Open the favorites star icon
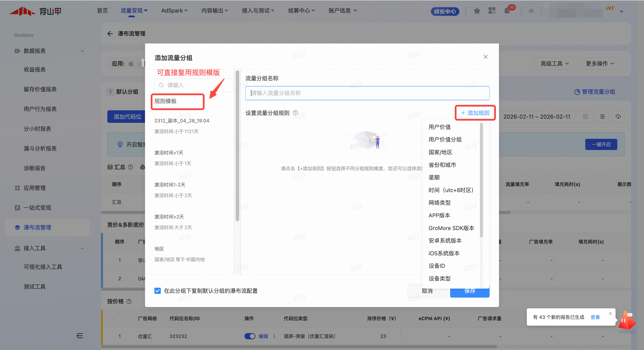 [x=477, y=11]
